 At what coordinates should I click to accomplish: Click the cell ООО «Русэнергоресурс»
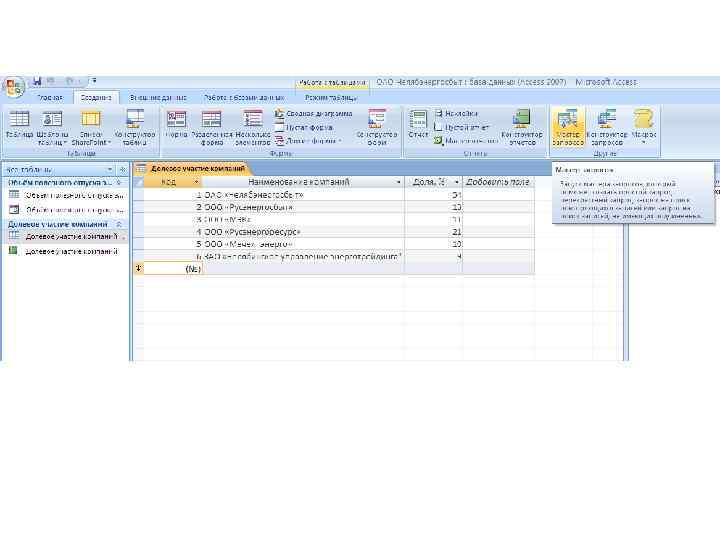303,232
